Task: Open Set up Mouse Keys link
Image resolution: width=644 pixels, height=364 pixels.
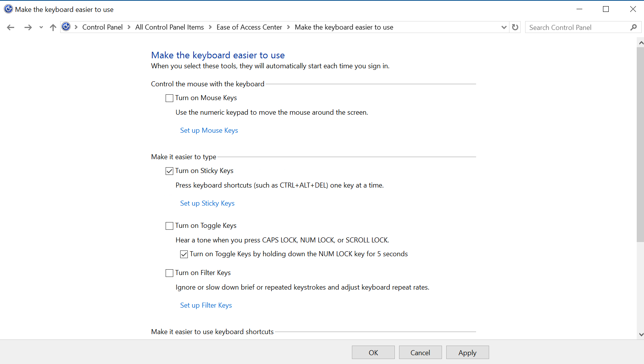Action: pyautogui.click(x=209, y=130)
